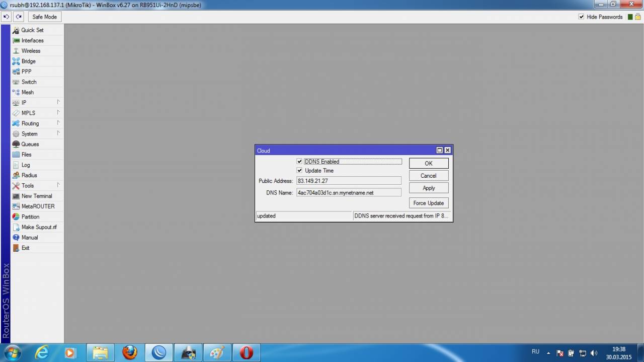Click the padlock icon at top right

coord(637,17)
